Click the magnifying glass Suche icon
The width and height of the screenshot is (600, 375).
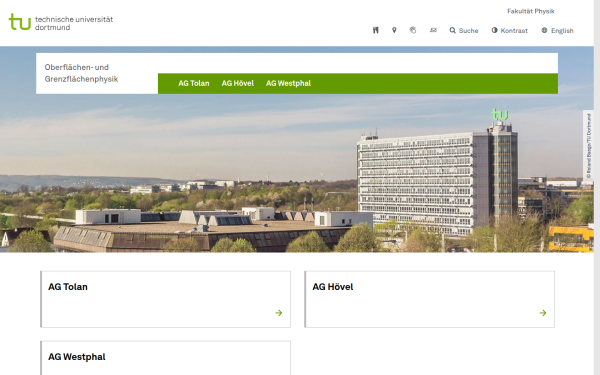click(x=452, y=30)
